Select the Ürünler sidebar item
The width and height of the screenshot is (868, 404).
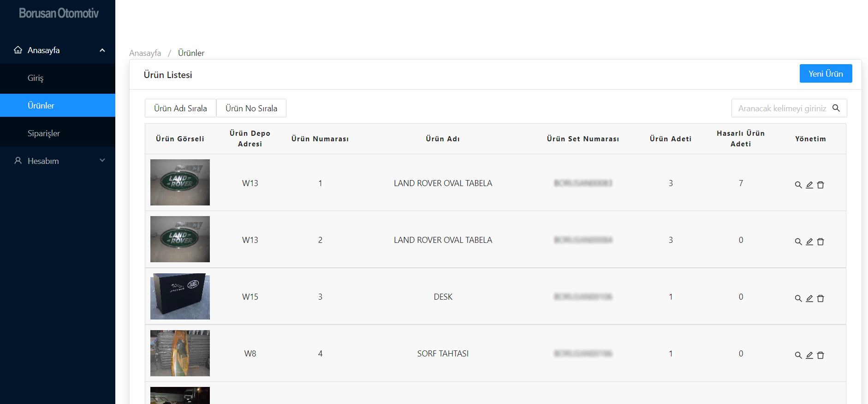tap(58, 105)
